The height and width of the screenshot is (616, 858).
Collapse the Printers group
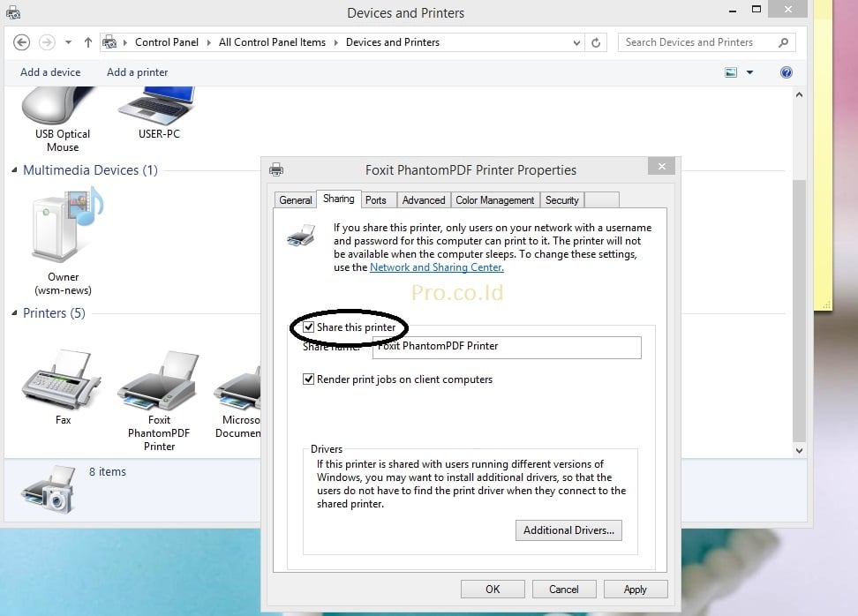[x=15, y=313]
